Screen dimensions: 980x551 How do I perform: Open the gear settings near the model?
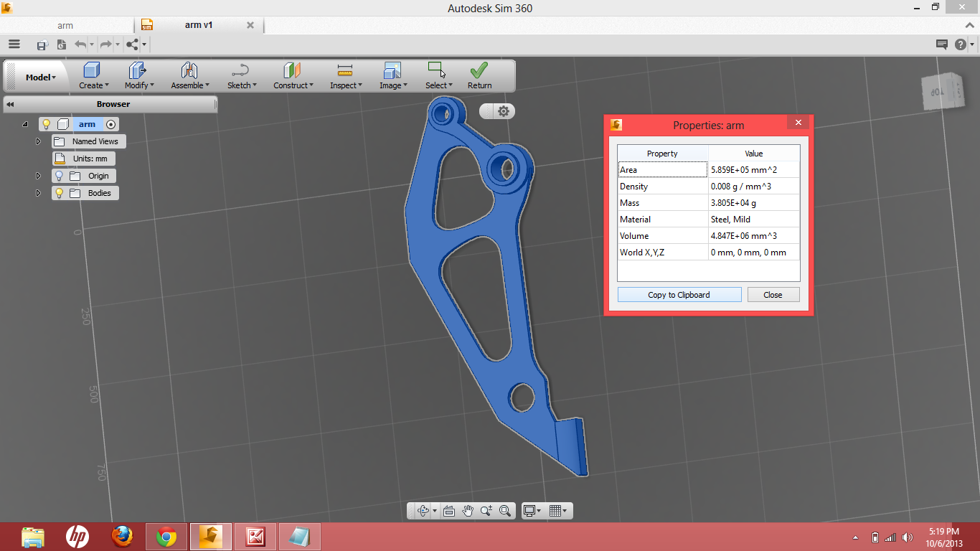[x=504, y=111]
